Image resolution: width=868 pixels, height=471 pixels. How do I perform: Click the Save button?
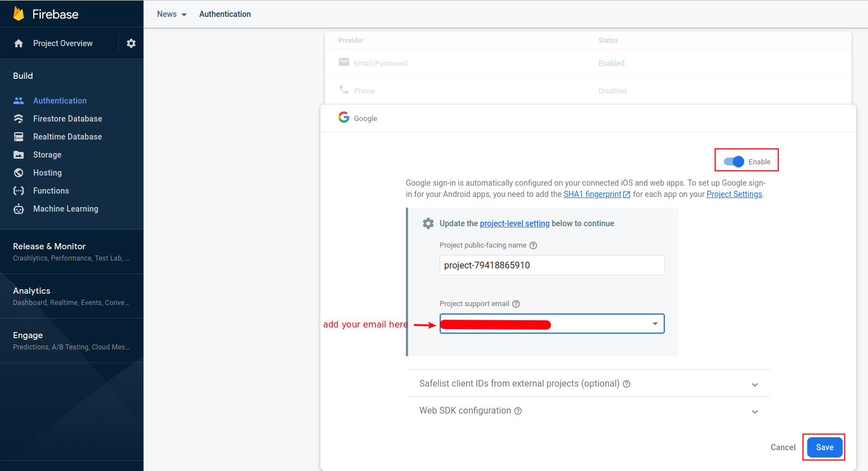824,447
